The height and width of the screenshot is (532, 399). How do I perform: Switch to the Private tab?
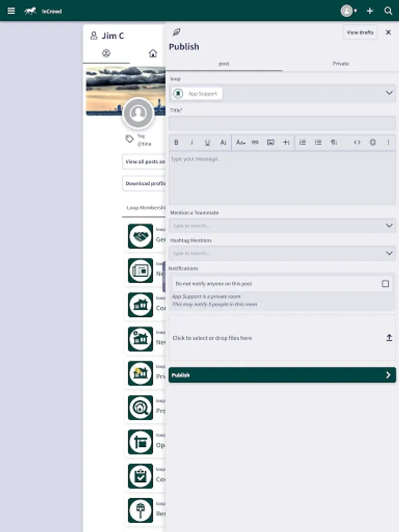(x=340, y=64)
